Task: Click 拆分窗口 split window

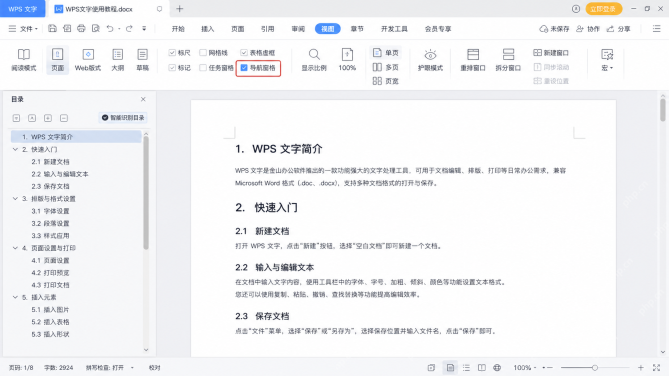Action: point(508,60)
